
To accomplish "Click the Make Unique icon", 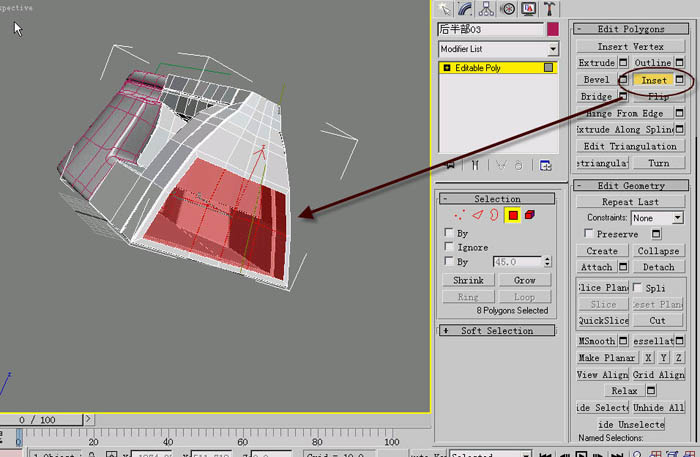I will pyautogui.click(x=501, y=166).
